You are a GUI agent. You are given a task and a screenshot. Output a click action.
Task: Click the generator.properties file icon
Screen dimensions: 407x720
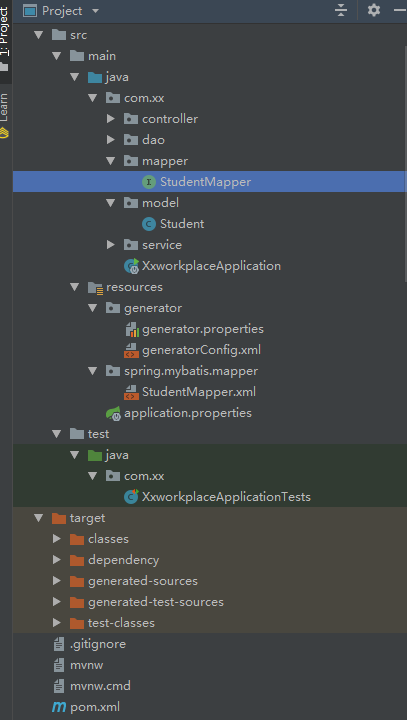pyautogui.click(x=131, y=329)
